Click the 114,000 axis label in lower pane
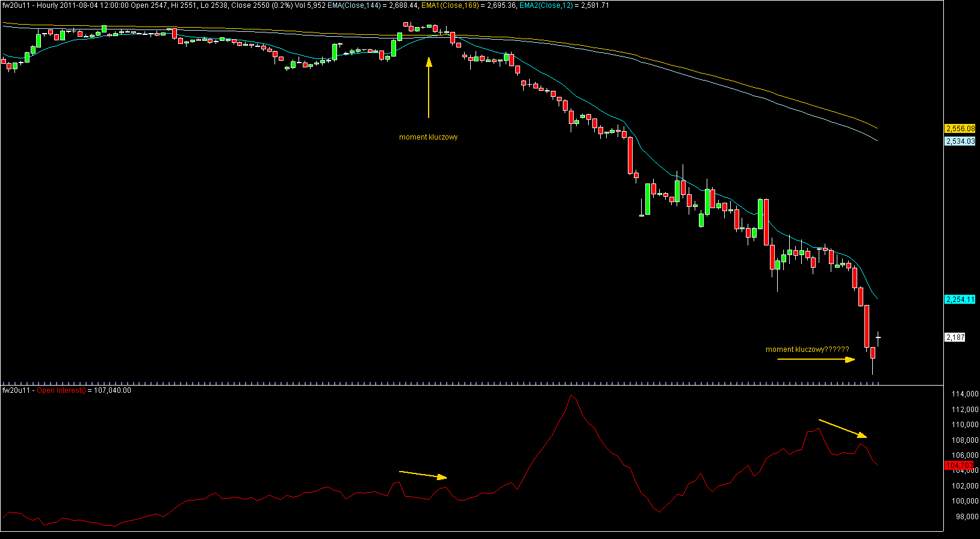 pyautogui.click(x=965, y=394)
